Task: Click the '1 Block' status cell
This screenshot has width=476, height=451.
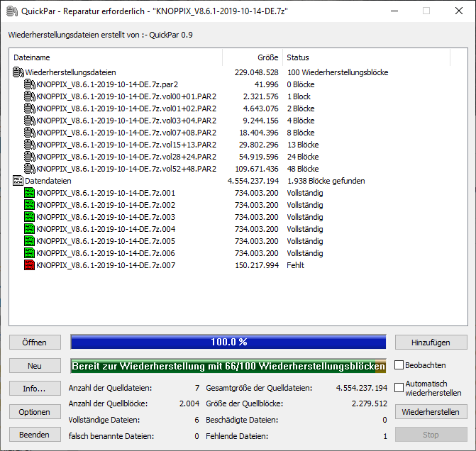Action: [299, 96]
